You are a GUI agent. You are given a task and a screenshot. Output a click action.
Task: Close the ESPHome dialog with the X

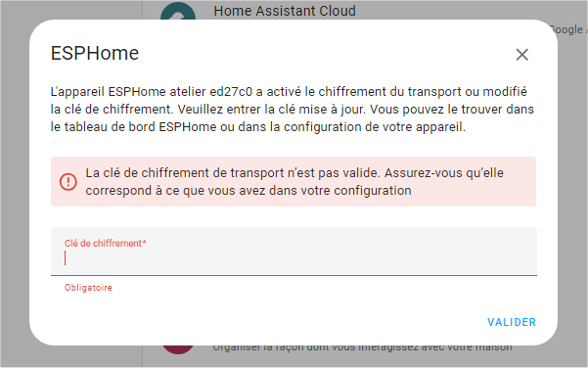pos(522,55)
